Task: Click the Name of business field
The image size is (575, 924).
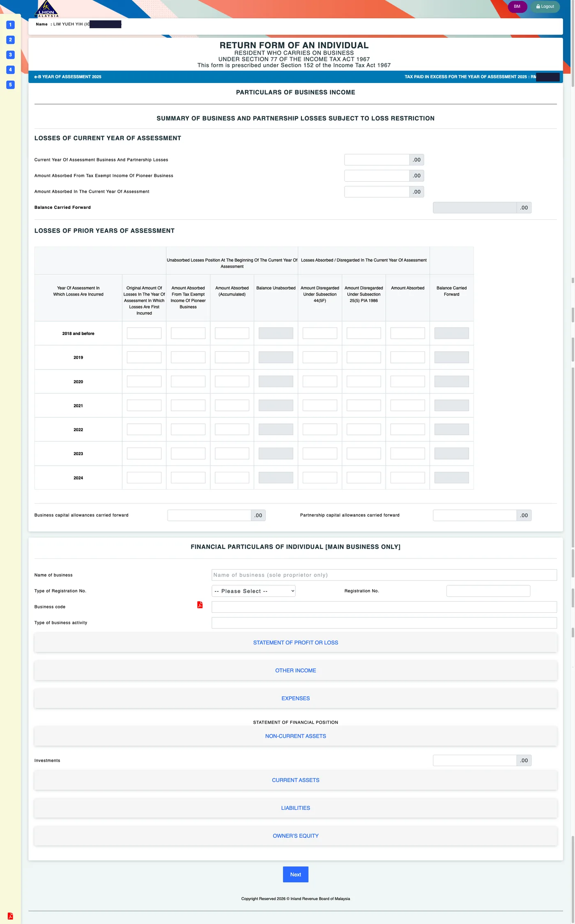Action: tap(384, 575)
